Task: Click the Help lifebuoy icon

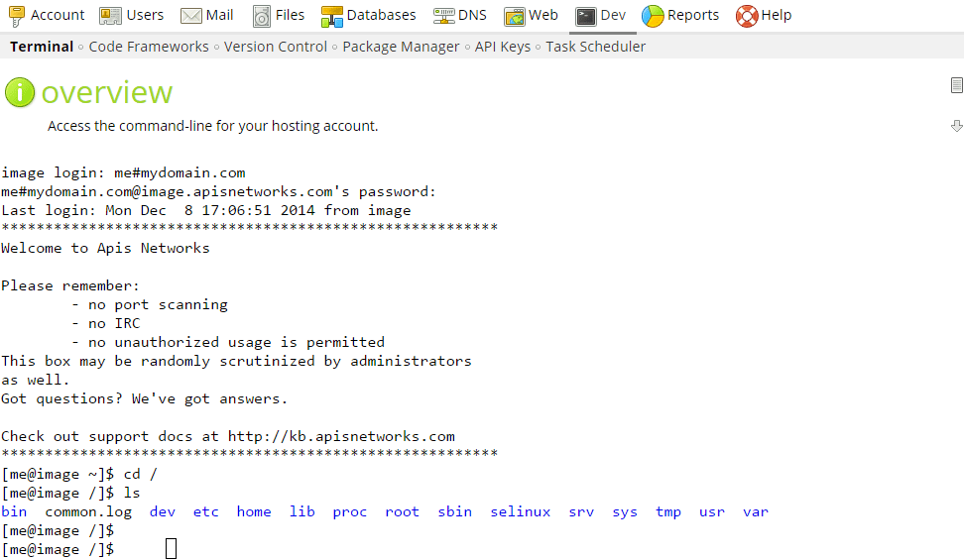Action: (747, 16)
